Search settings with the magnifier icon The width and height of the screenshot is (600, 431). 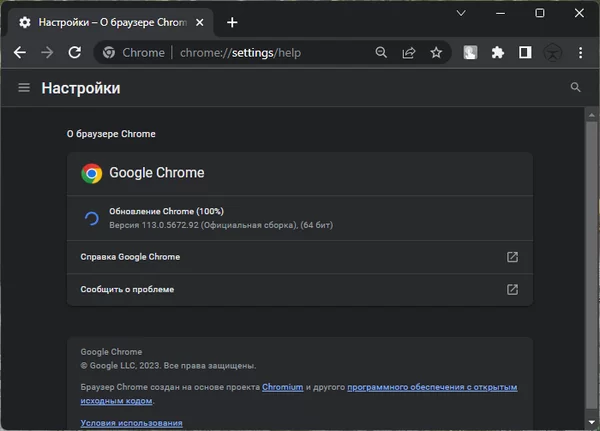click(x=575, y=88)
